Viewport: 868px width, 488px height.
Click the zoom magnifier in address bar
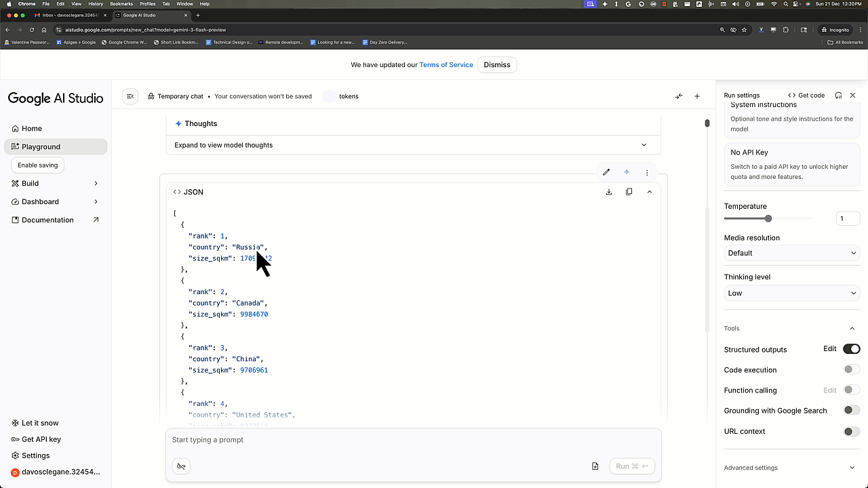click(x=722, y=30)
